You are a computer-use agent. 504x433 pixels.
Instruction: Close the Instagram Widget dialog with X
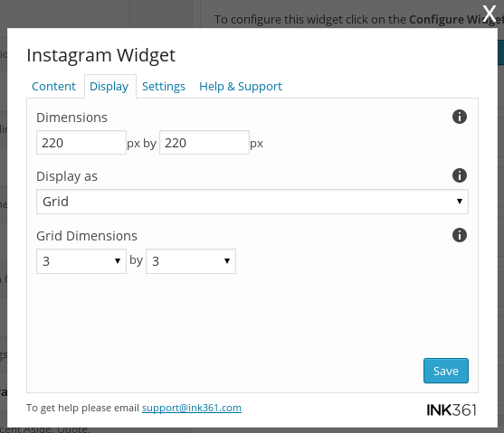coord(490,14)
